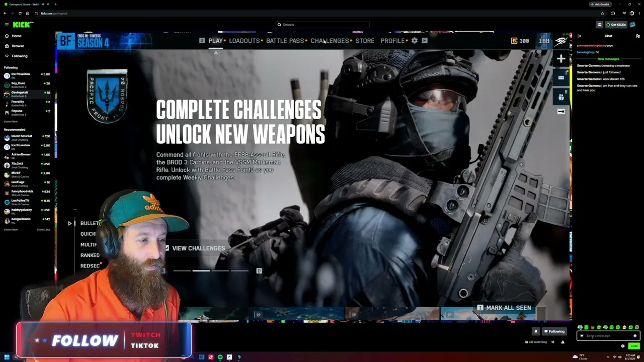Open the BATTLE PASS tab
Viewport: 644px width, 362px height.
pos(285,41)
